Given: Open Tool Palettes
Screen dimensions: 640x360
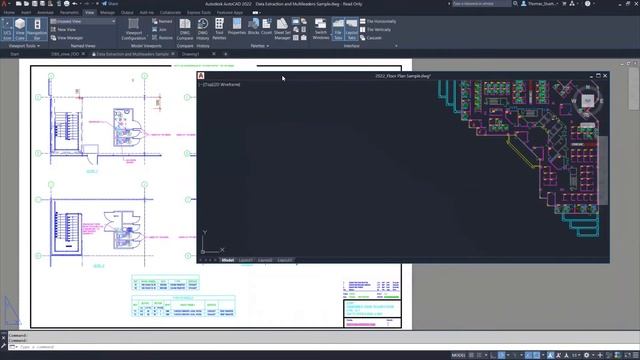Looking at the screenshot, I should (x=219, y=29).
